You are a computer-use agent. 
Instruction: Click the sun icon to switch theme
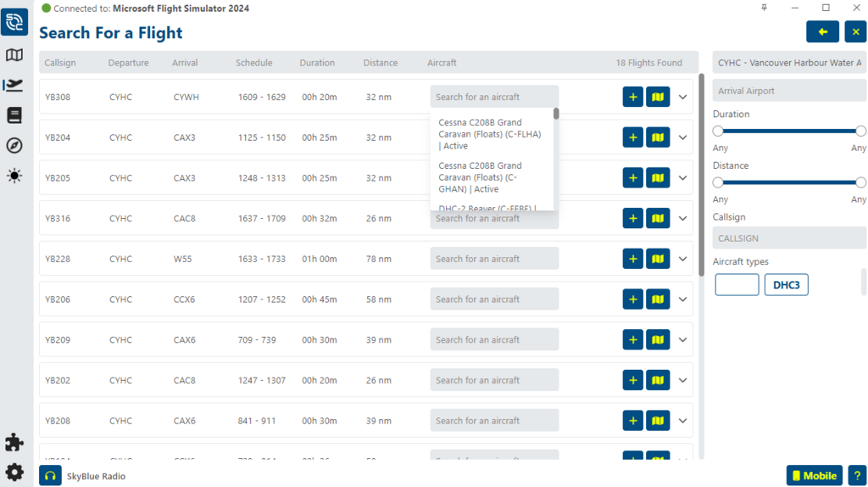click(14, 176)
